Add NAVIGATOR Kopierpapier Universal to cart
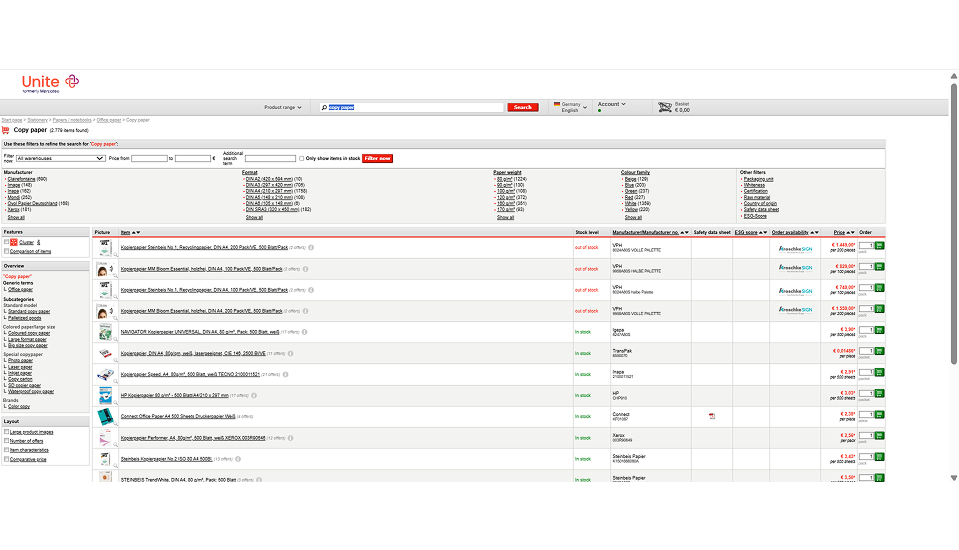 coord(879,330)
